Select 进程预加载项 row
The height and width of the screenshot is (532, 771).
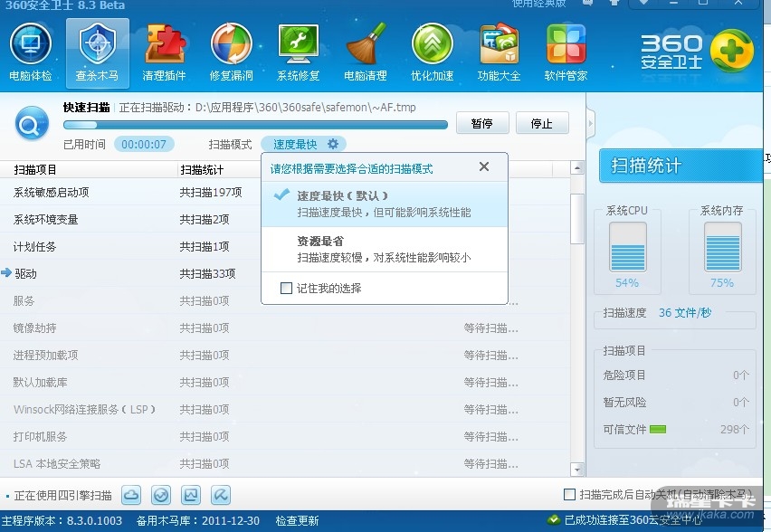click(x=285, y=355)
